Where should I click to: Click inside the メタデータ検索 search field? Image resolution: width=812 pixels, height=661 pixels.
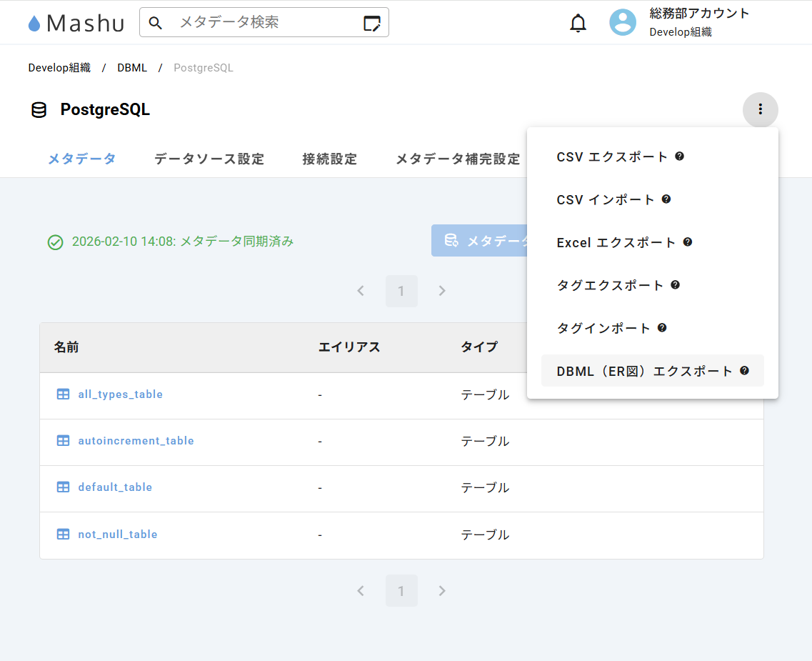pos(264,23)
